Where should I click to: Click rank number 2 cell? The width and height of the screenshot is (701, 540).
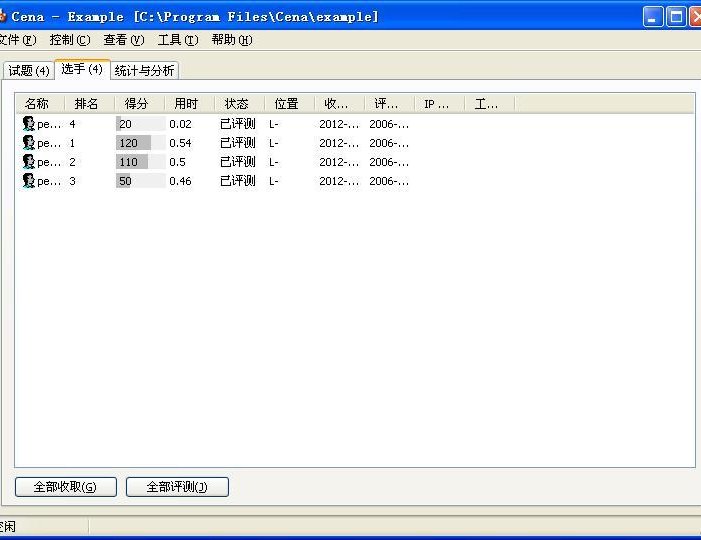72,162
